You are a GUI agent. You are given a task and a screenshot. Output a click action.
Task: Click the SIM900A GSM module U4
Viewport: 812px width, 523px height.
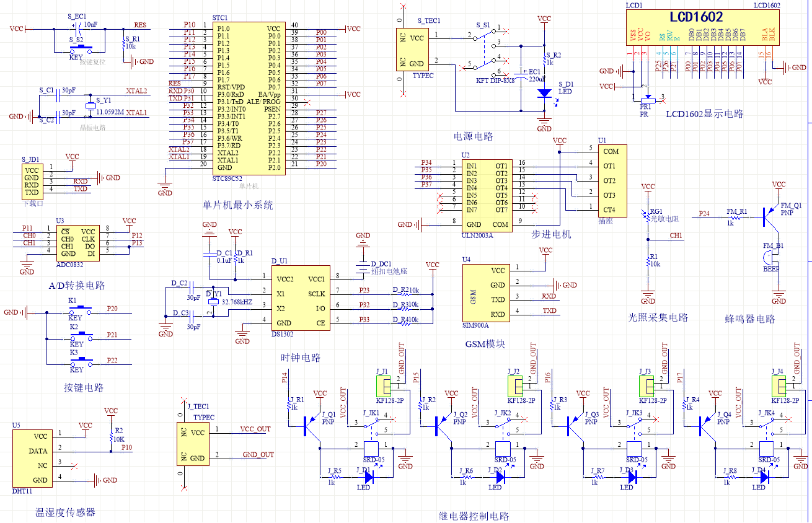click(485, 292)
